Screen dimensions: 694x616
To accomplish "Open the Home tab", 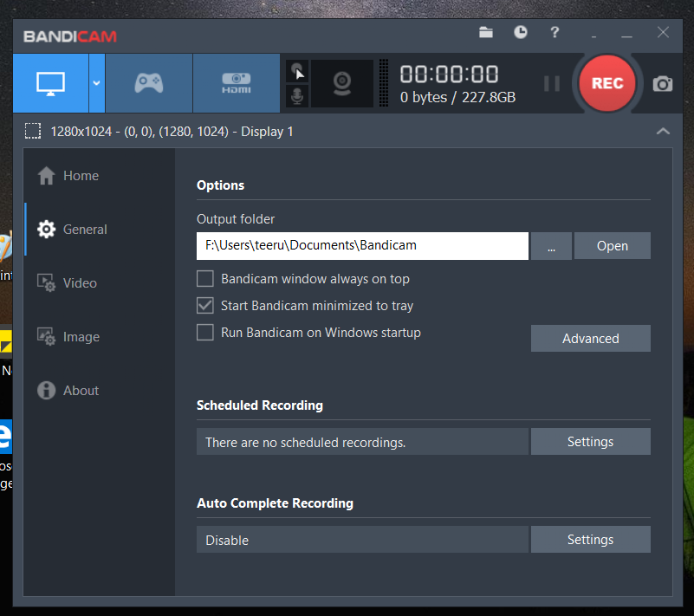I will coord(100,176).
